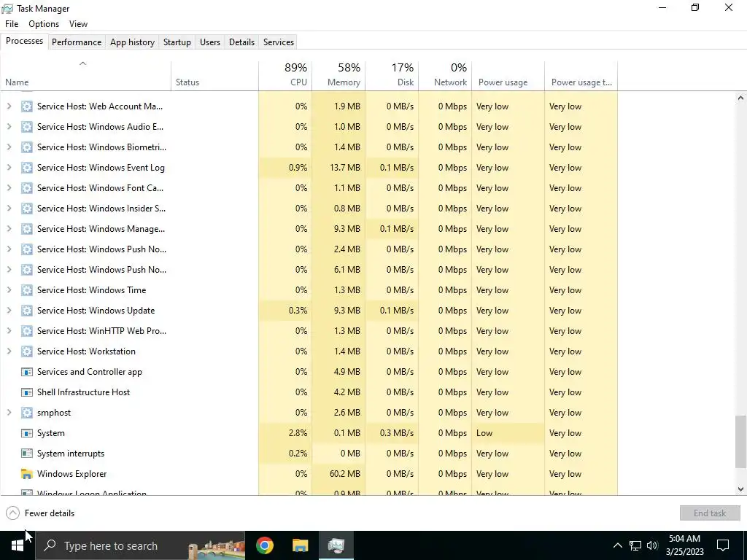The width and height of the screenshot is (747, 560).
Task: Open the network tray icon
Action: (635, 545)
